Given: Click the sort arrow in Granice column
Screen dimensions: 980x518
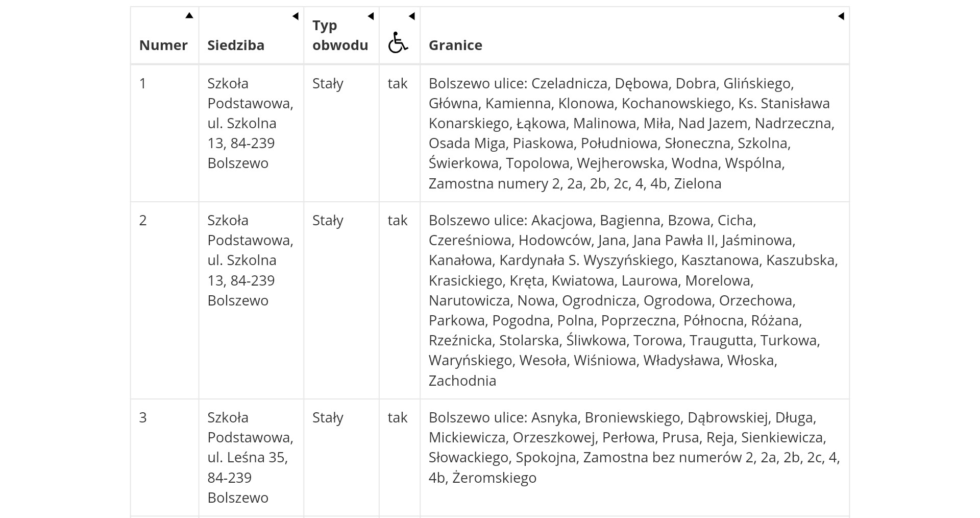Looking at the screenshot, I should coord(841,16).
